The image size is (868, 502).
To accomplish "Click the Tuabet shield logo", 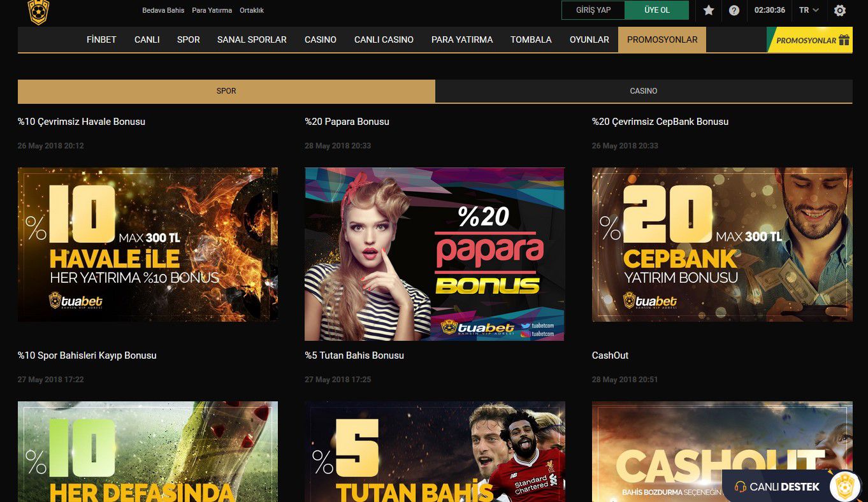I will tap(39, 11).
